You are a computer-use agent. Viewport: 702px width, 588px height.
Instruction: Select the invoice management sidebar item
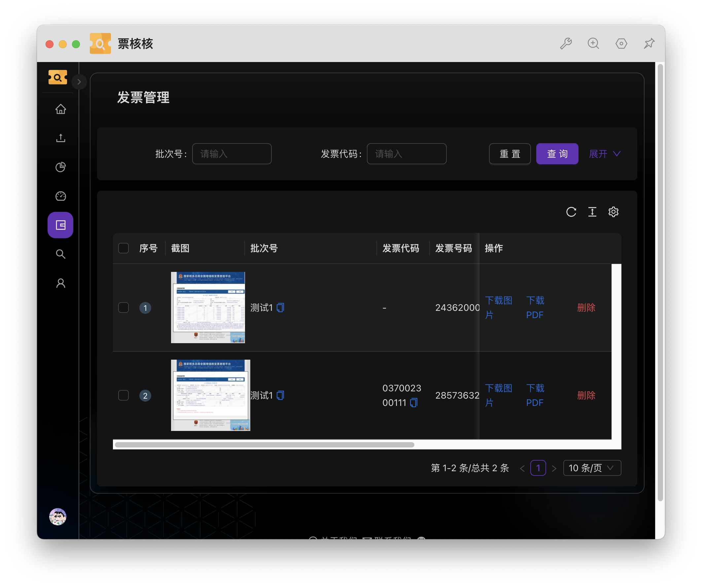[60, 225]
